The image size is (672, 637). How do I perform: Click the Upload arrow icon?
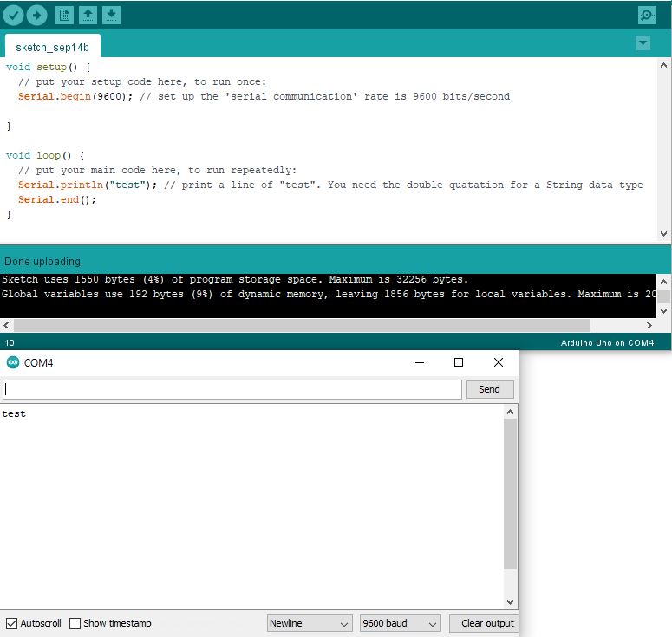[x=37, y=16]
